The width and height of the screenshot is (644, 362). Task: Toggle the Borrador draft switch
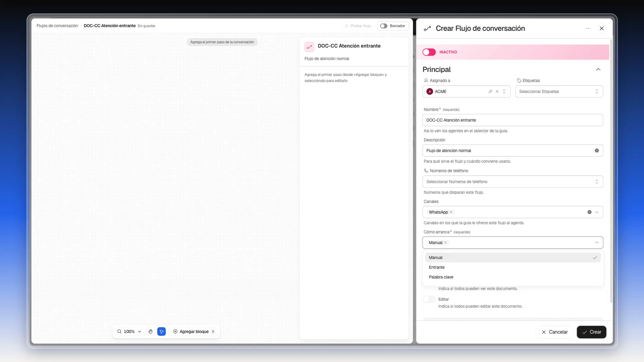click(x=384, y=26)
